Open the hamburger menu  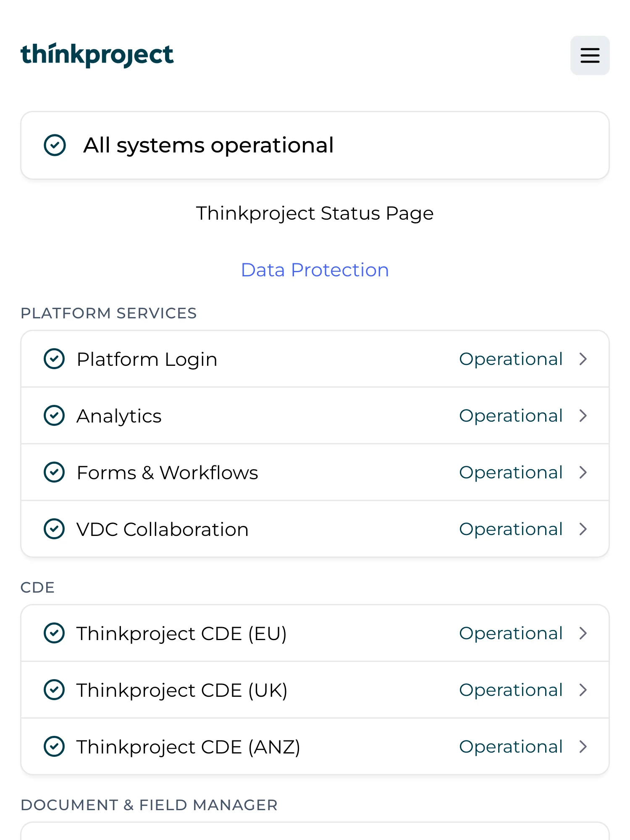point(590,55)
